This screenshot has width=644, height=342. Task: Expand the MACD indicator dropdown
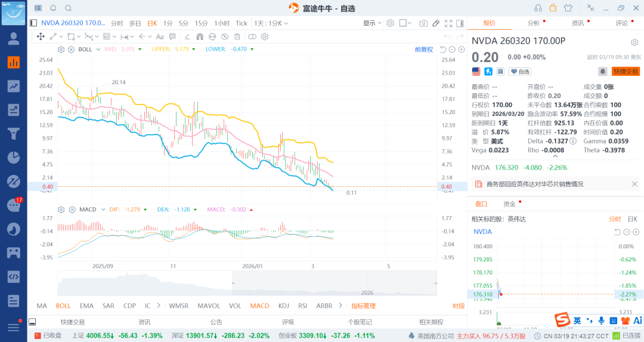(103, 209)
